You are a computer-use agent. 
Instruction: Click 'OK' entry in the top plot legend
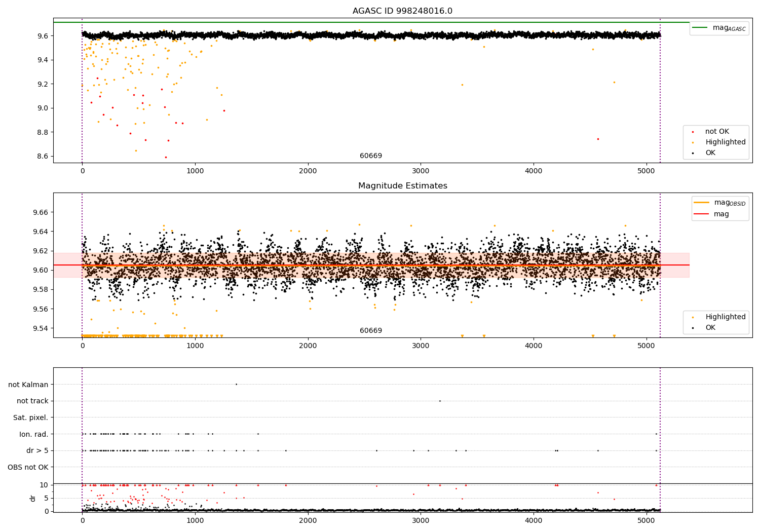pyautogui.click(x=710, y=153)
